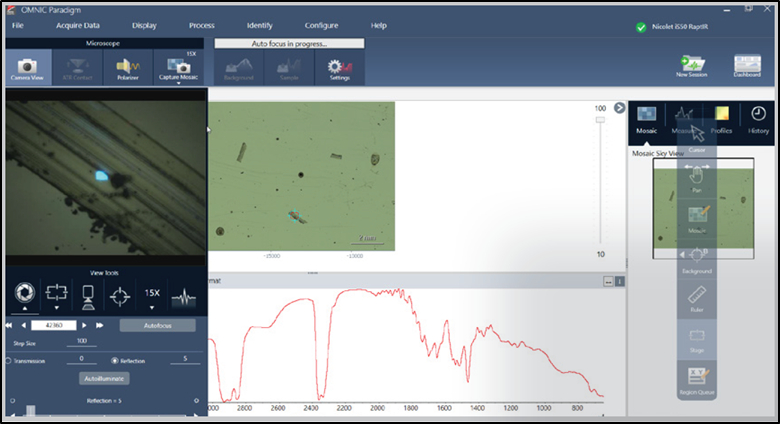Click the objective stage view tool
780x424 pixels.
(x=88, y=297)
